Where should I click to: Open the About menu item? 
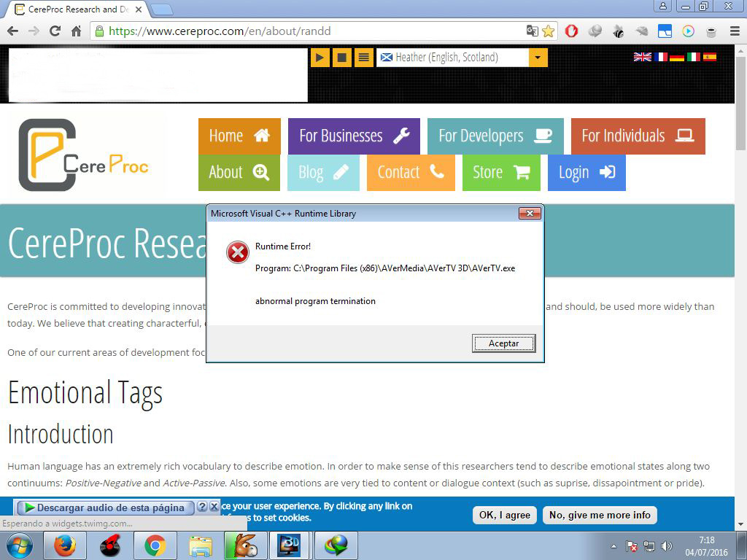pyautogui.click(x=239, y=172)
